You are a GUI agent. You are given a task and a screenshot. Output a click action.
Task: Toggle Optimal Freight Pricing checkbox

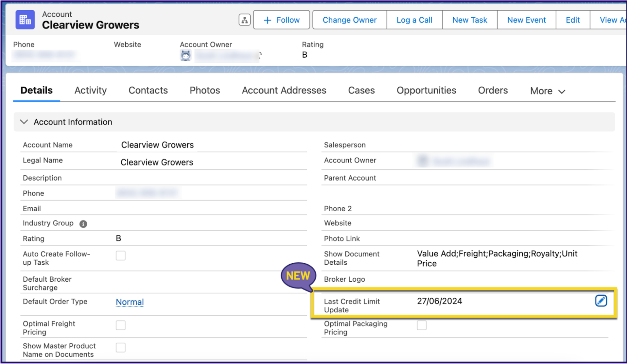(x=121, y=325)
